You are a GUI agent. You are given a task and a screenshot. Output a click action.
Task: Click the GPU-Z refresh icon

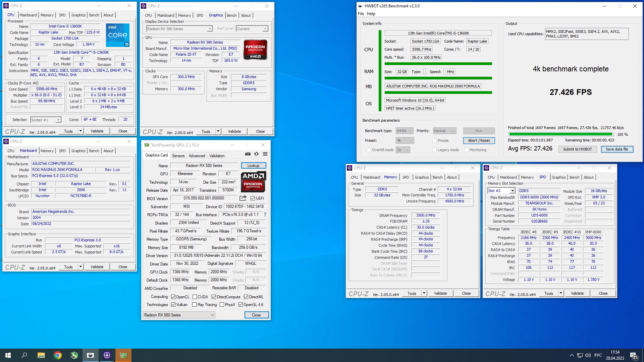256,154
